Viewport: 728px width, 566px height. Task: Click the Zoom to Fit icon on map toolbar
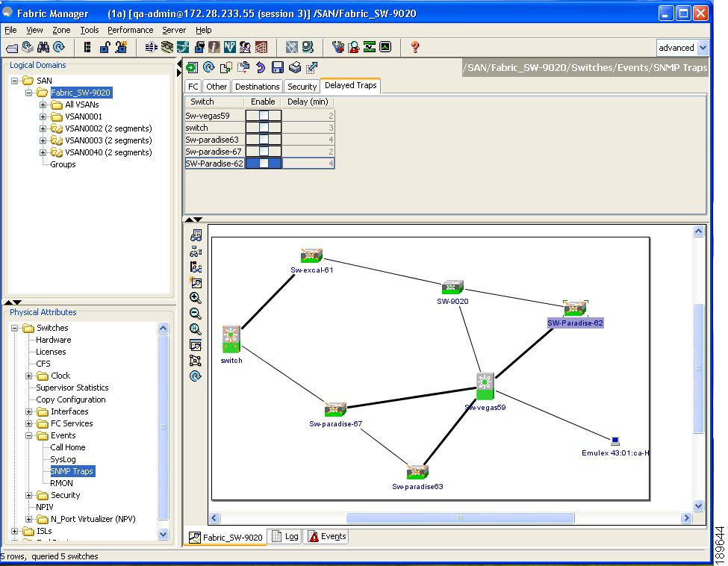[x=196, y=329]
